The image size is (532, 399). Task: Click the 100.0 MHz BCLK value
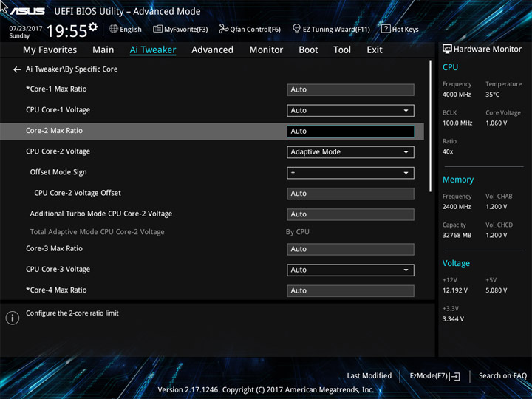457,123
